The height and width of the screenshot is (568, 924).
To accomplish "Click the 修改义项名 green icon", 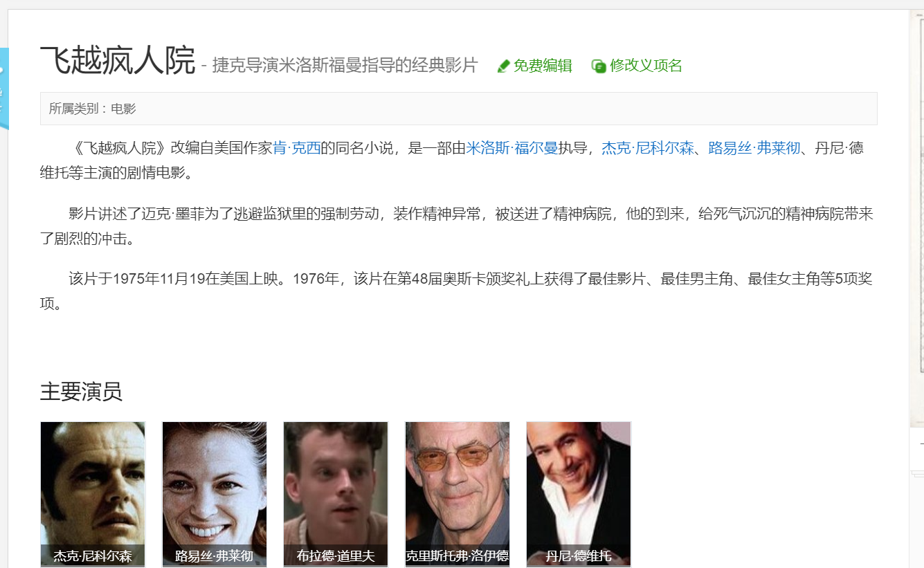I will [x=599, y=66].
